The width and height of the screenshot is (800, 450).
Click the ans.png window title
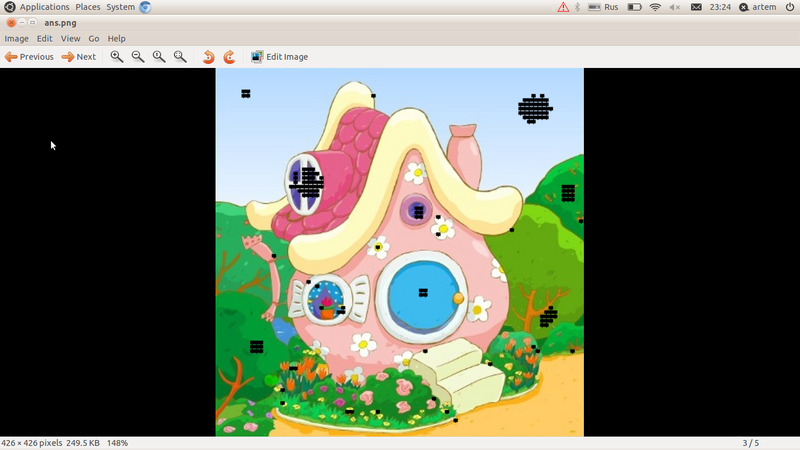click(x=60, y=22)
